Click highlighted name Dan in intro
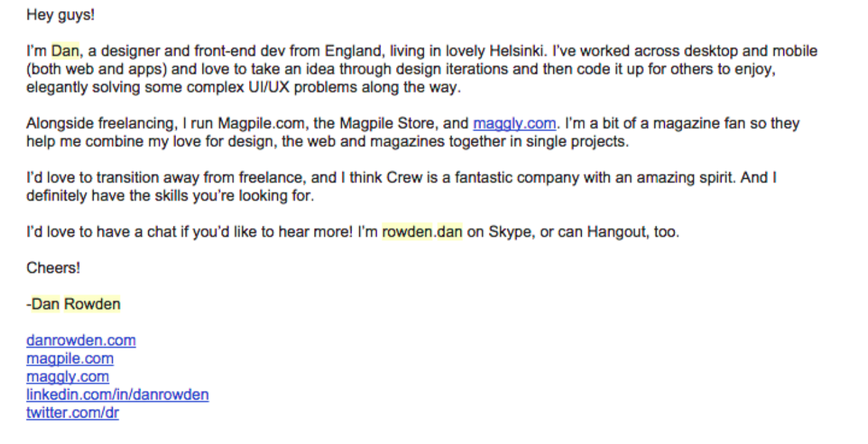 click(65, 51)
